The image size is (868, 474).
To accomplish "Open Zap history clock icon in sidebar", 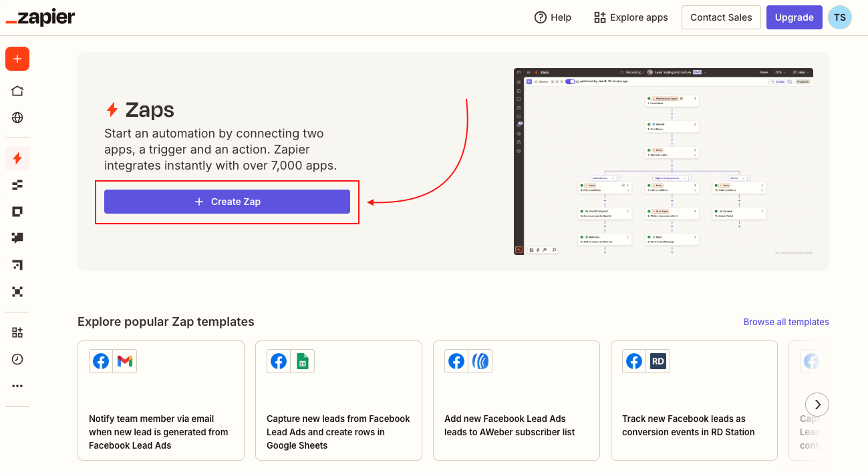I will (17, 359).
